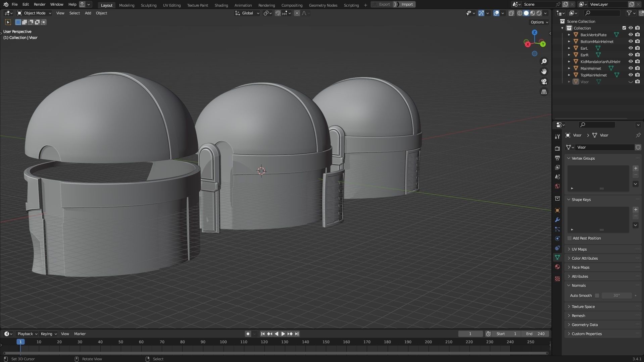Open the Output properties tab
644x362 pixels.
point(557,158)
